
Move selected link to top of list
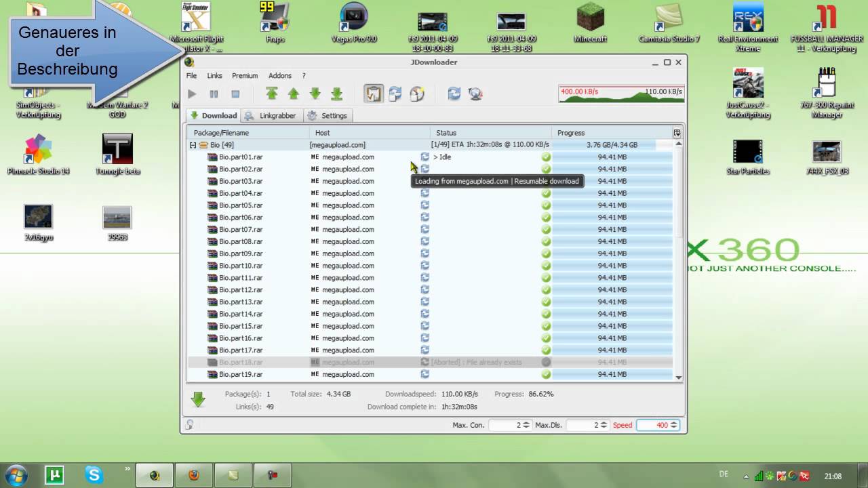(x=272, y=94)
